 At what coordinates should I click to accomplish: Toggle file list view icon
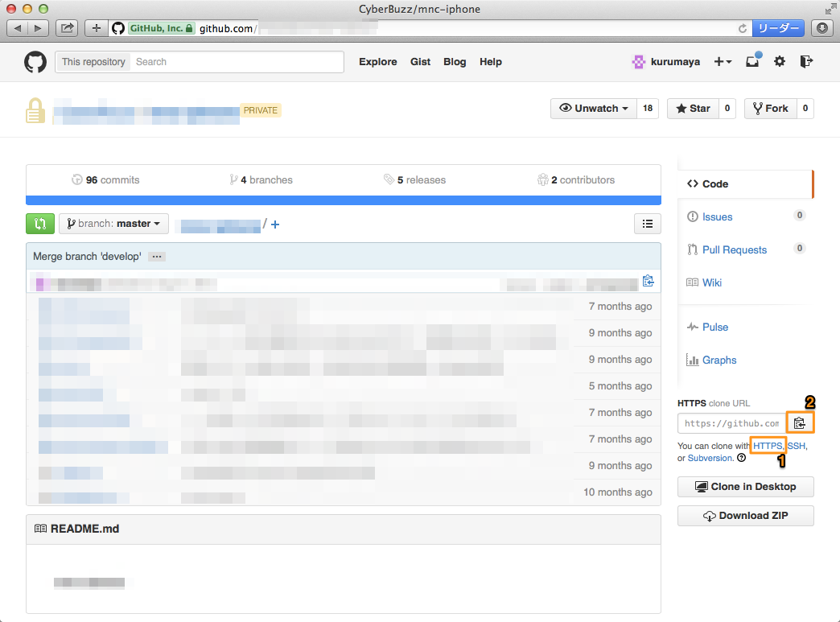coord(647,224)
